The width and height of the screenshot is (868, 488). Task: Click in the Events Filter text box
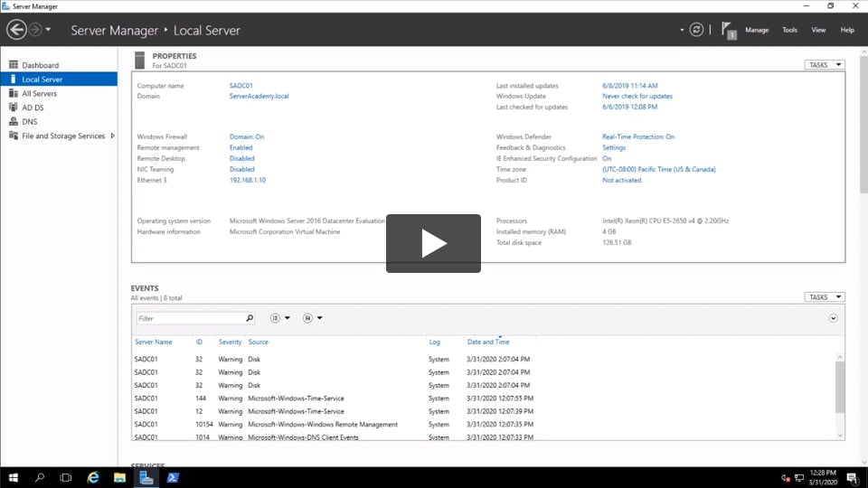(190, 318)
